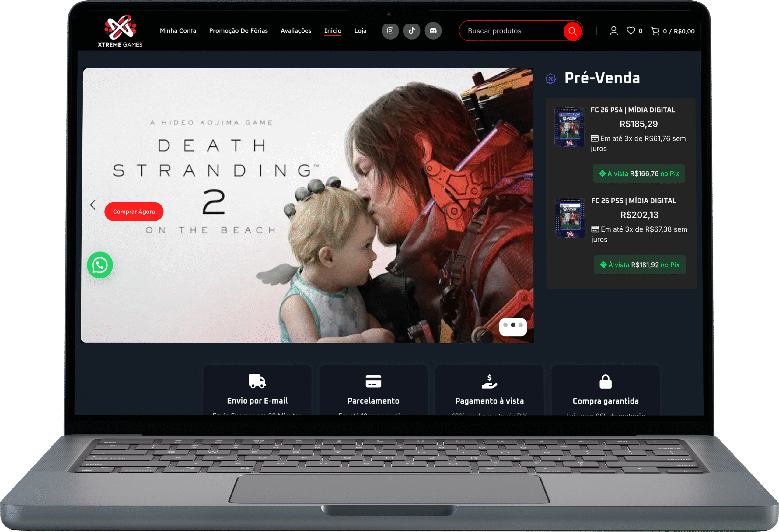This screenshot has width=779, height=532.
Task: Go to the Avaliações page
Action: pos(296,31)
